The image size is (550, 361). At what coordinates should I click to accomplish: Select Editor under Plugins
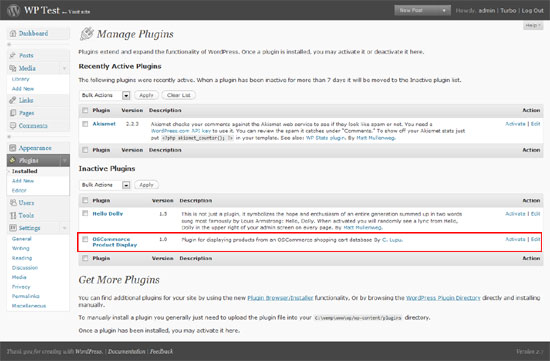click(x=19, y=190)
